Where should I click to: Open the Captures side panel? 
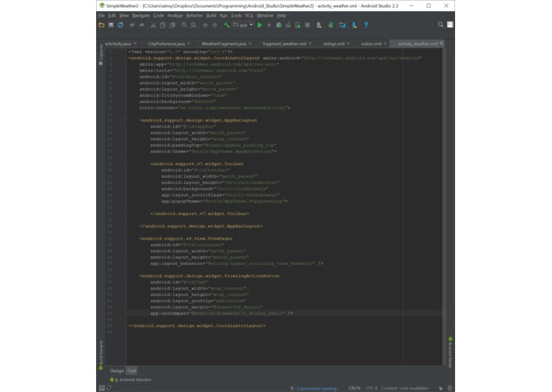(101, 54)
